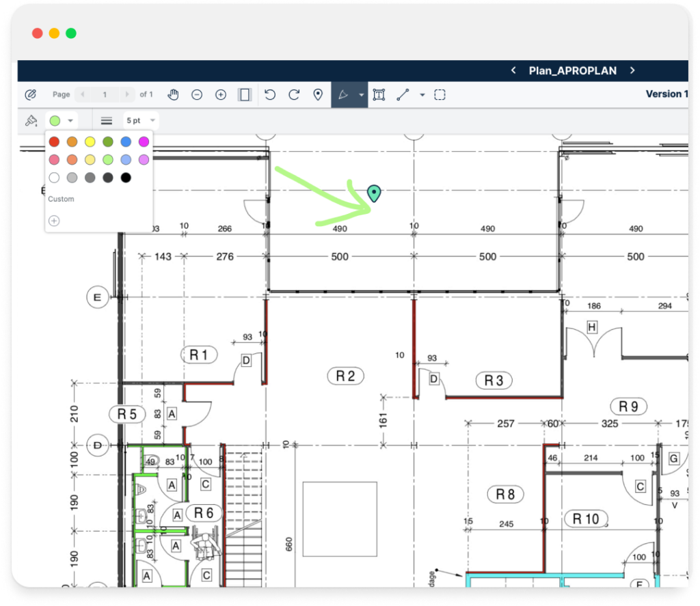700x606 pixels.
Task: Undo the last annotation
Action: [x=270, y=94]
